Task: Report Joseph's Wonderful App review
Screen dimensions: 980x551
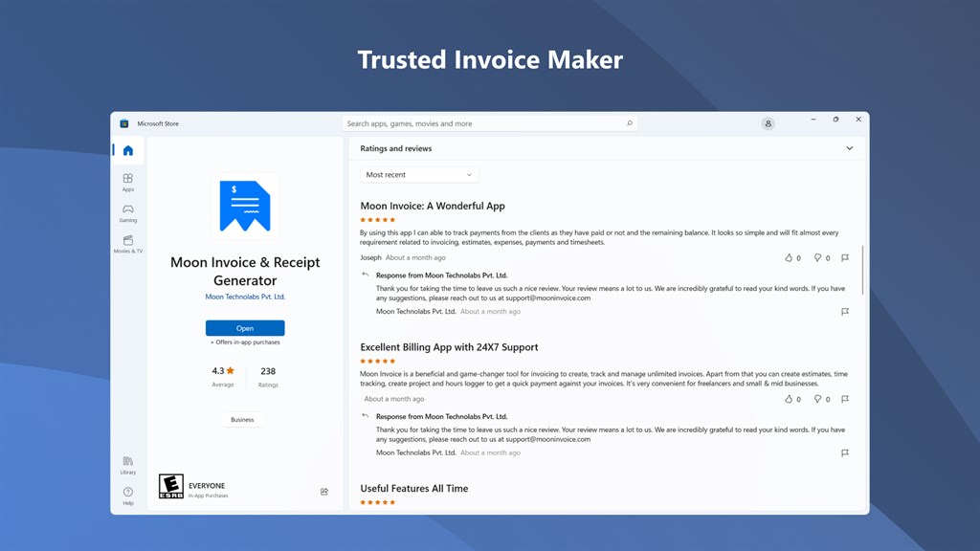Action: pos(845,257)
